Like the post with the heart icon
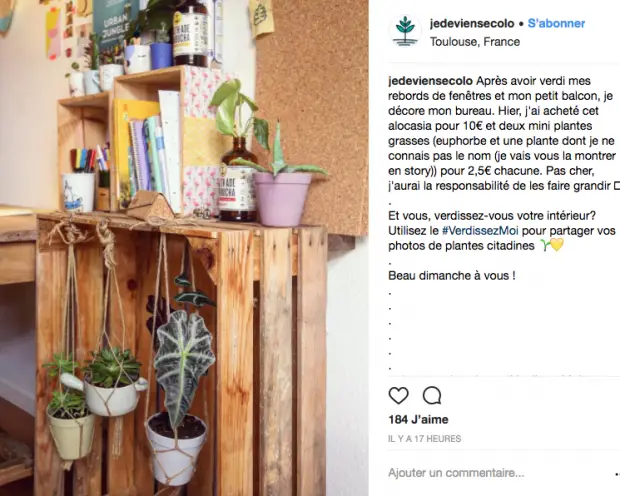Screen dimensions: 620x496 tap(398, 395)
